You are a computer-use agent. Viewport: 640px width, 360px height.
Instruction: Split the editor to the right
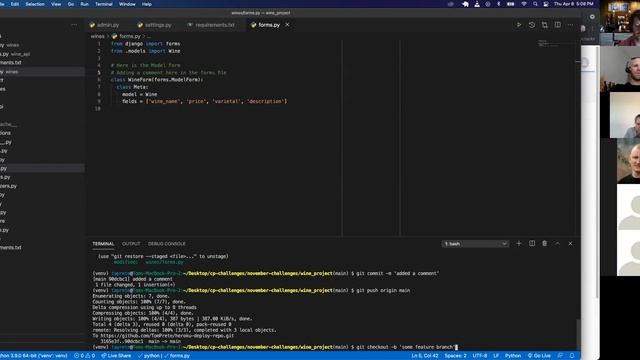558,25
